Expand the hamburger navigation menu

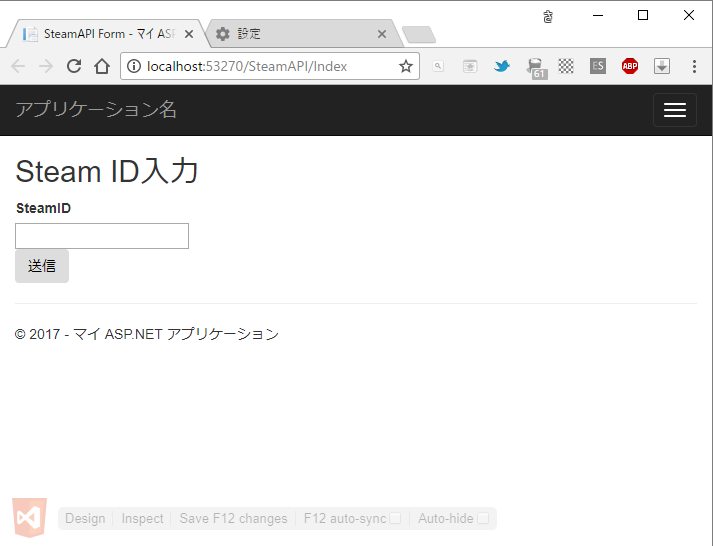coord(675,110)
